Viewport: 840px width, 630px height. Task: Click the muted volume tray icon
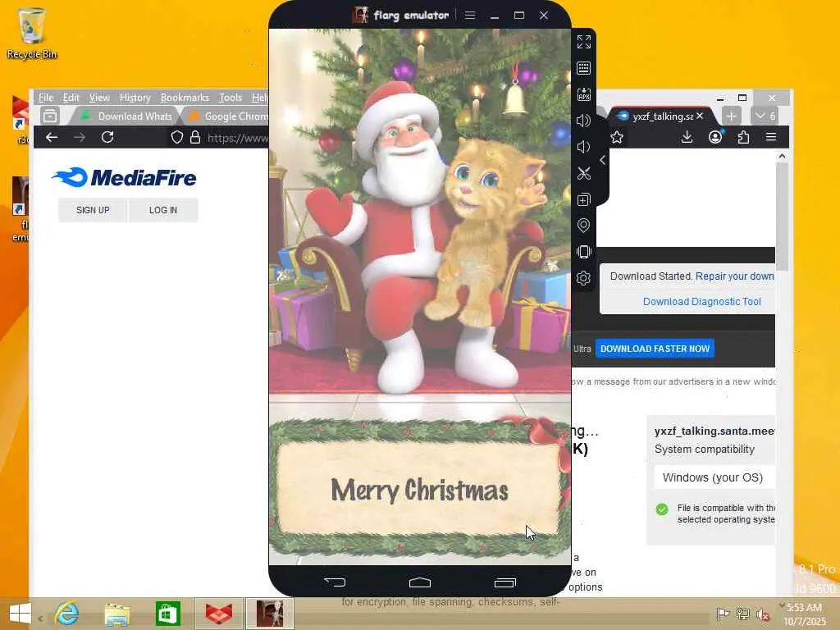pos(762,614)
